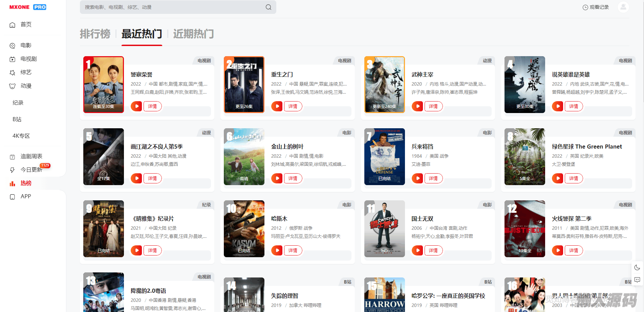644x312 pixels.
Task: Click the 电影 tag on 兵来将挡 card
Action: (487, 133)
